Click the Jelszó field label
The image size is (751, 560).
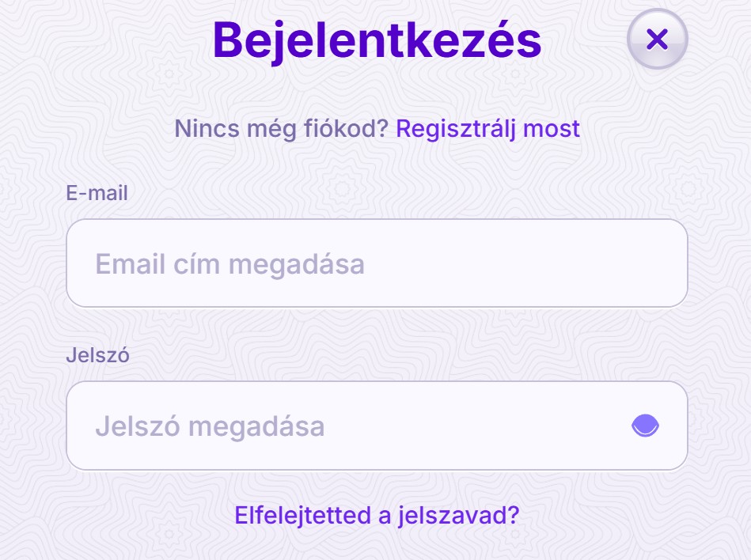97,355
